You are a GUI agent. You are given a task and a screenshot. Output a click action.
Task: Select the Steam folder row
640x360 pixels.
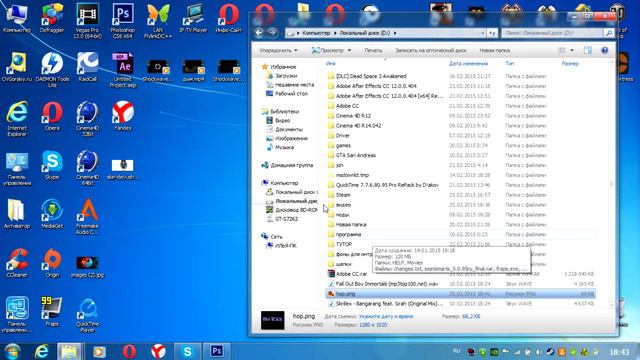pos(460,195)
